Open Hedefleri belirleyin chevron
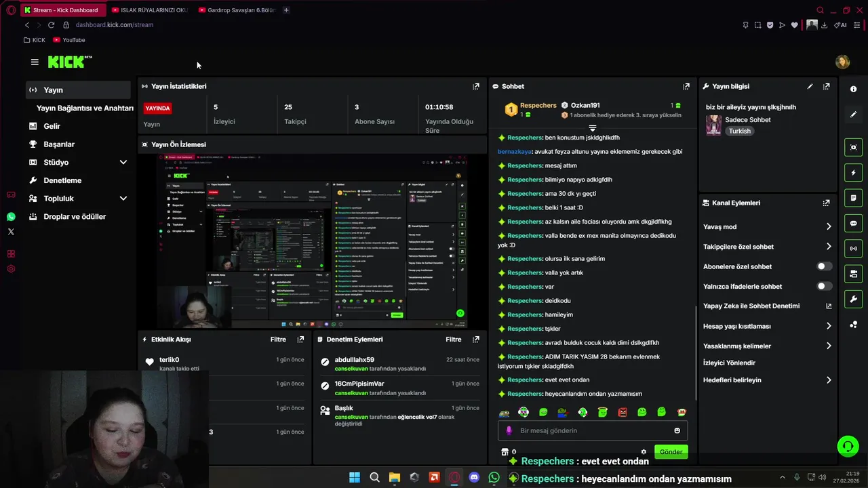The width and height of the screenshot is (868, 488). coord(829,380)
